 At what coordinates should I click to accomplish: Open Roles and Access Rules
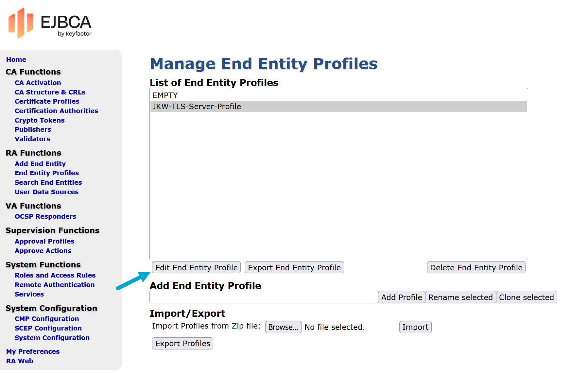coord(55,275)
